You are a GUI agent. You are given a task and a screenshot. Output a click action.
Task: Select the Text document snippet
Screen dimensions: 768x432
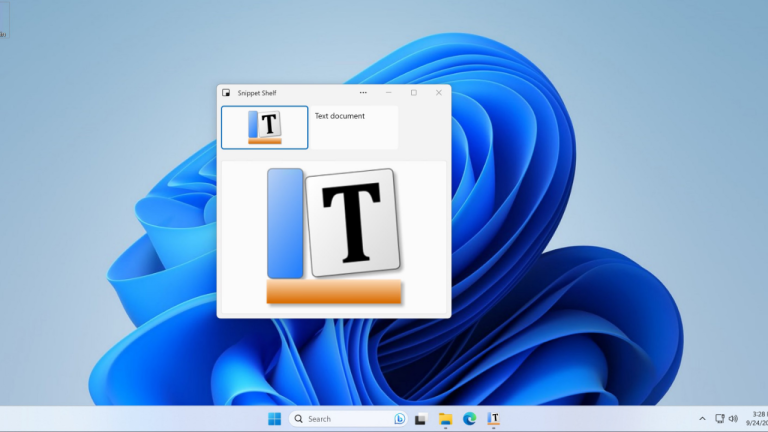click(354, 127)
